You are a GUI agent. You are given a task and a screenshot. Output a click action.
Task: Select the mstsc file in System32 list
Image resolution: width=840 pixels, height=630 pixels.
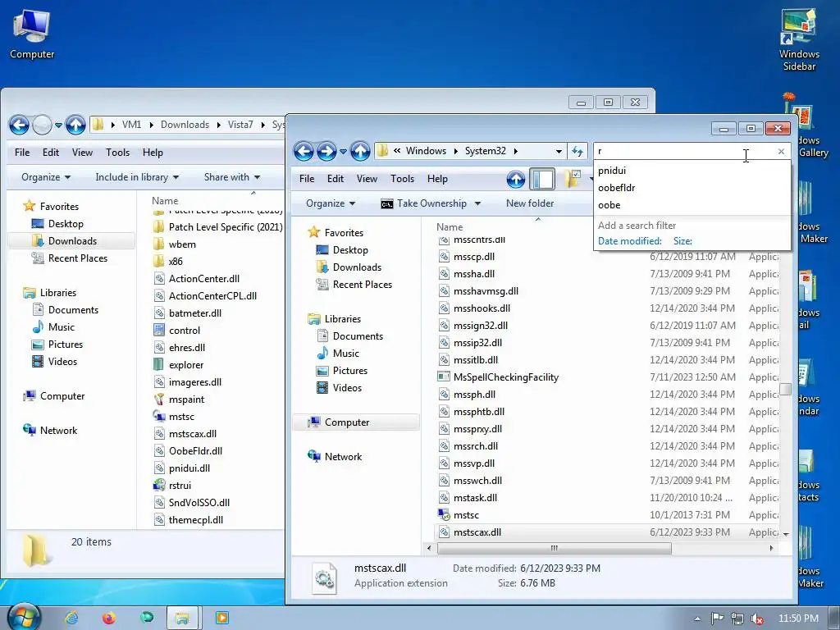pyautogui.click(x=466, y=515)
